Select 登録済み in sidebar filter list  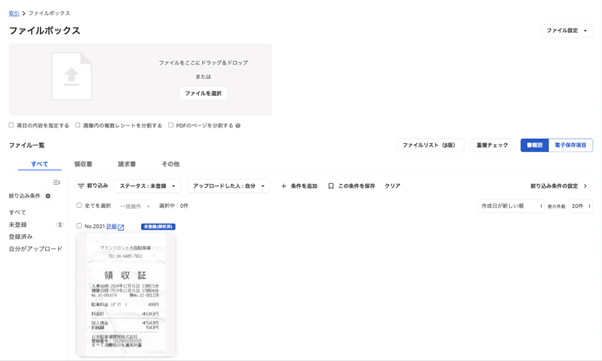pos(21,237)
